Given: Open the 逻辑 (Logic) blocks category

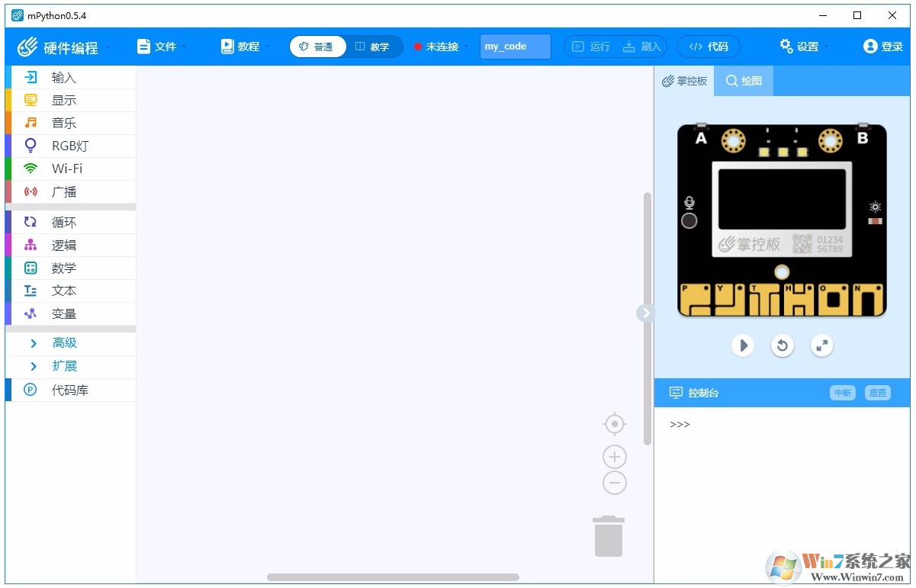Looking at the screenshot, I should point(63,245).
